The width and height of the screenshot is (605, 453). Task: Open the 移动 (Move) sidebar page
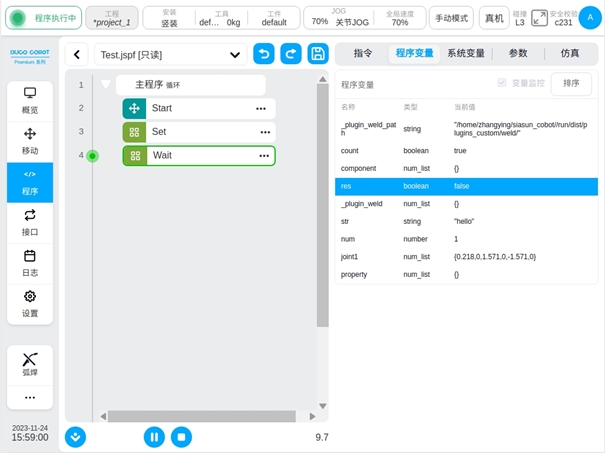click(30, 140)
